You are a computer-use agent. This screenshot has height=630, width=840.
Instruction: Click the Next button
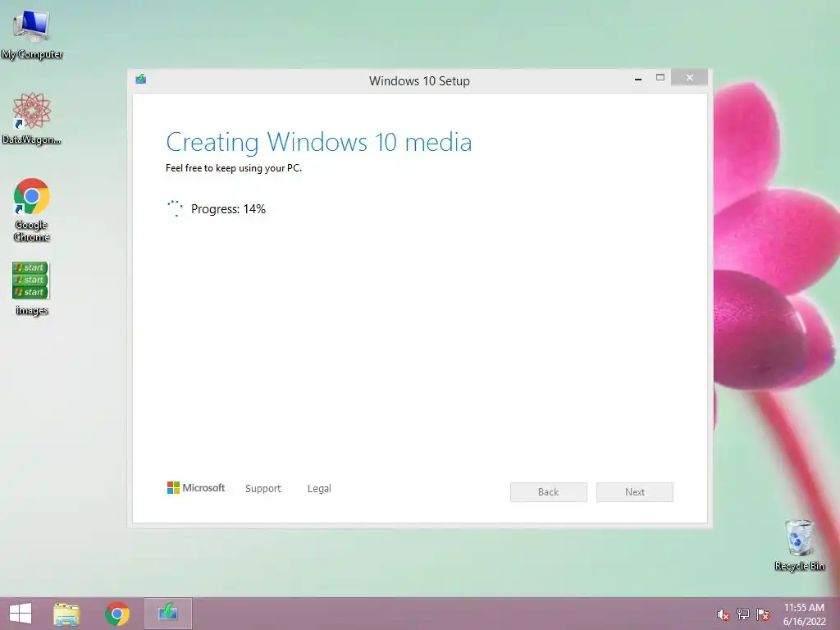635,492
